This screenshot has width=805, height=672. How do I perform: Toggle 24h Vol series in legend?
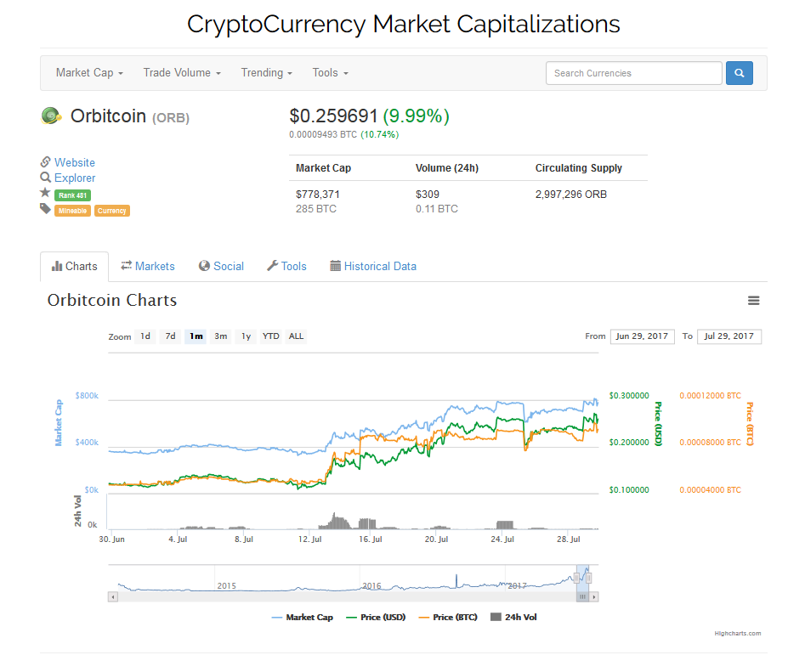[513, 617]
